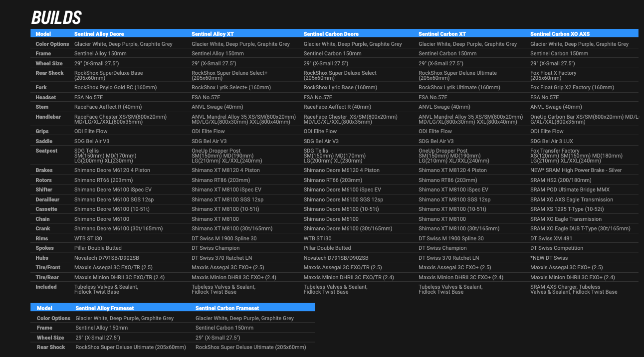Click the Chain row label
Screen dimensions: 644x357
point(42,219)
